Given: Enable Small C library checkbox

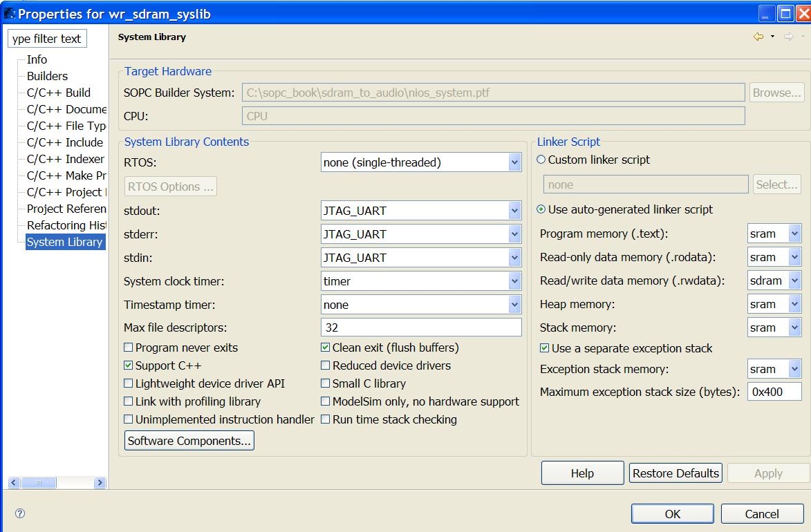Looking at the screenshot, I should pyautogui.click(x=326, y=383).
